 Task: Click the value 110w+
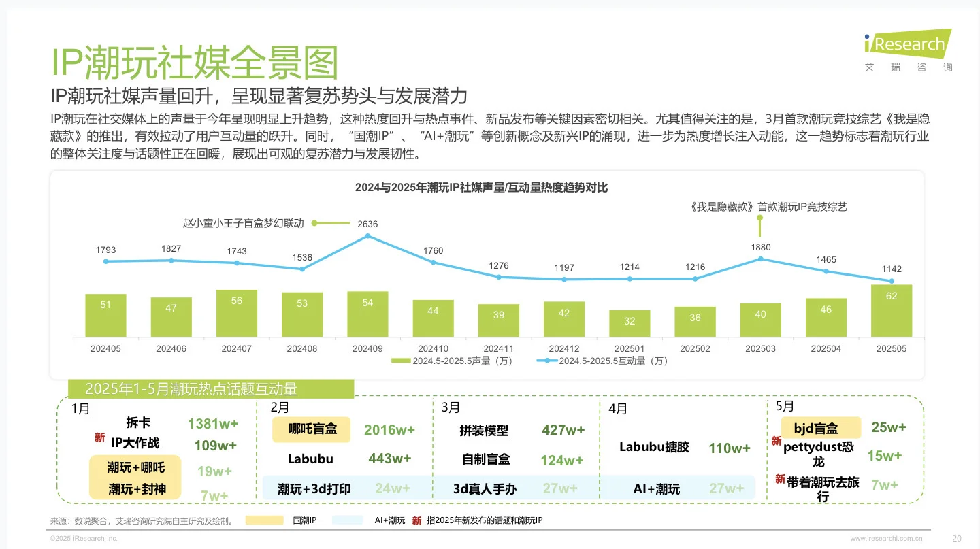pos(730,448)
